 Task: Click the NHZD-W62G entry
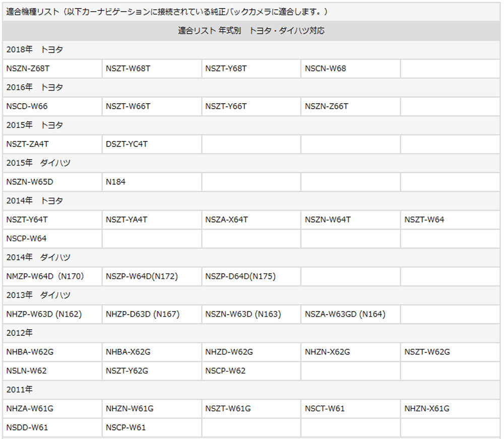pyautogui.click(x=251, y=352)
